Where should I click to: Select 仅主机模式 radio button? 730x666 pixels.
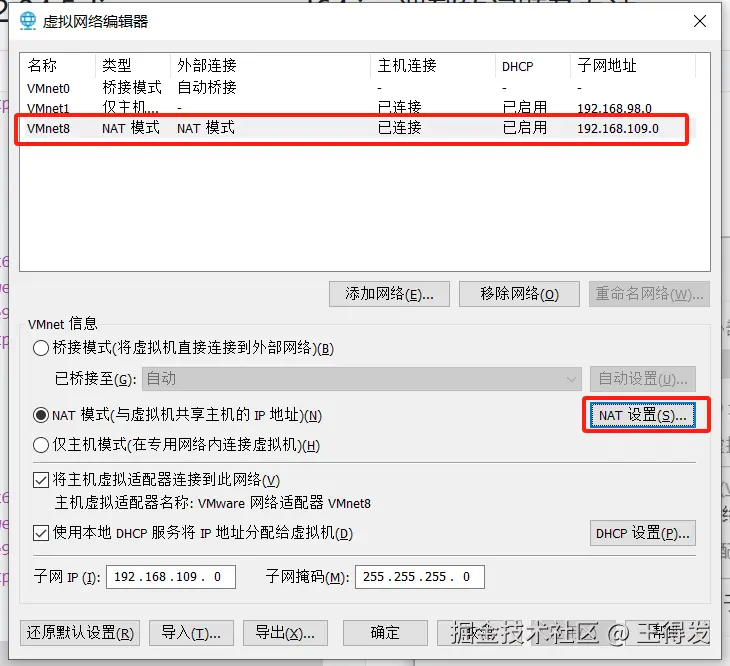[x=41, y=445]
